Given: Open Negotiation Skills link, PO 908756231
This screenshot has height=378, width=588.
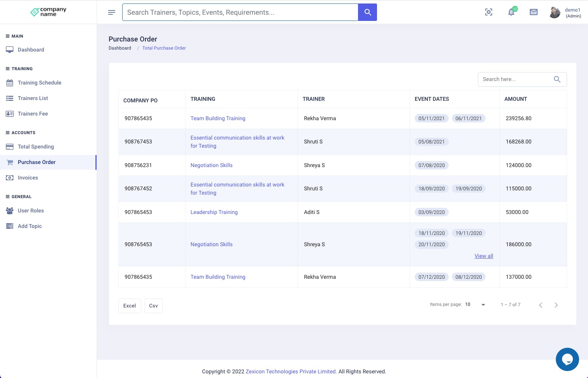Looking at the screenshot, I should pyautogui.click(x=211, y=165).
